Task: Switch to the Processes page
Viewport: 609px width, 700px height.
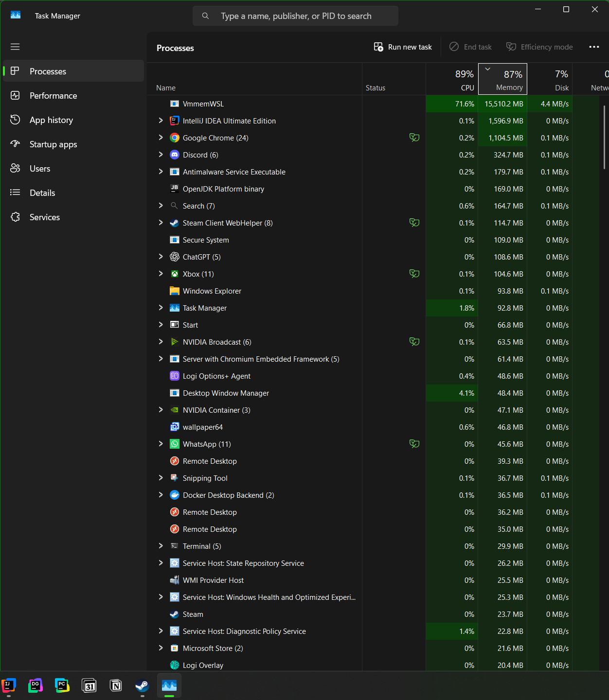Action: coord(73,71)
